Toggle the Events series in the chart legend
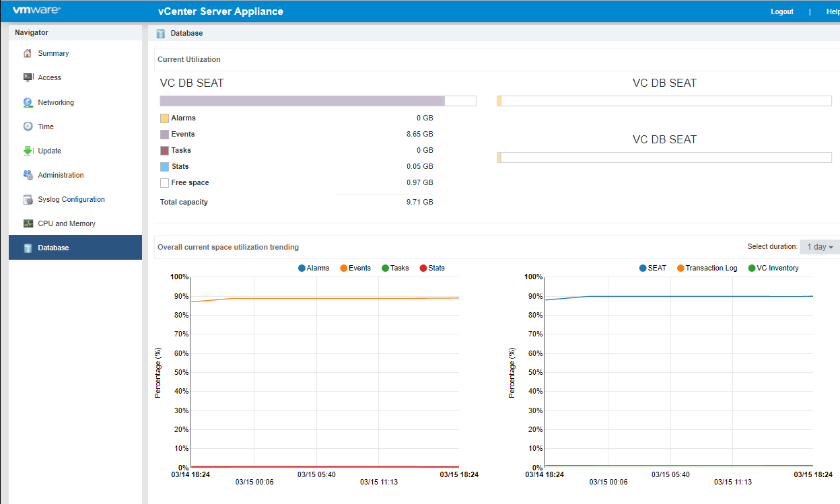This screenshot has height=504, width=840. tap(355, 268)
